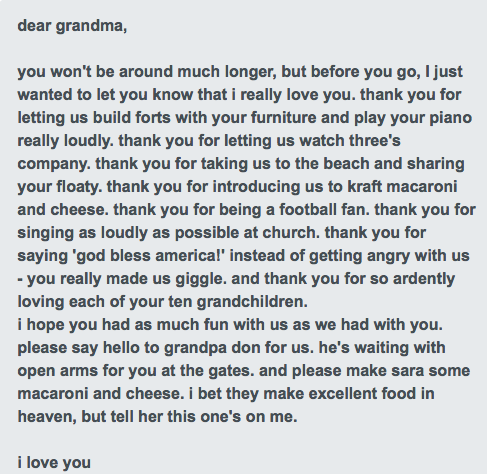Click the word 'ardently'

point(424,279)
